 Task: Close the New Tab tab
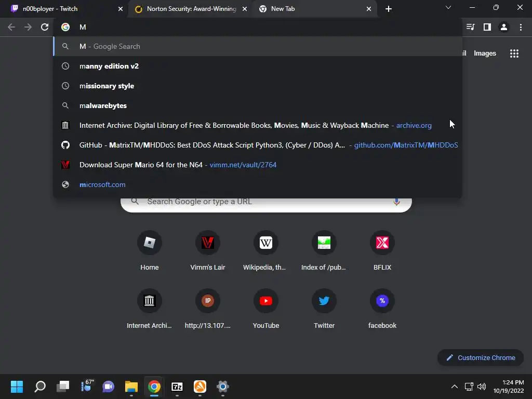click(x=369, y=9)
